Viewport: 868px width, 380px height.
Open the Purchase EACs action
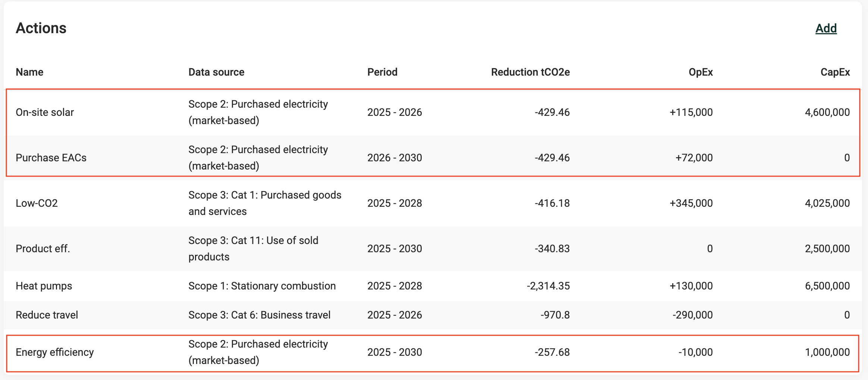click(x=51, y=158)
